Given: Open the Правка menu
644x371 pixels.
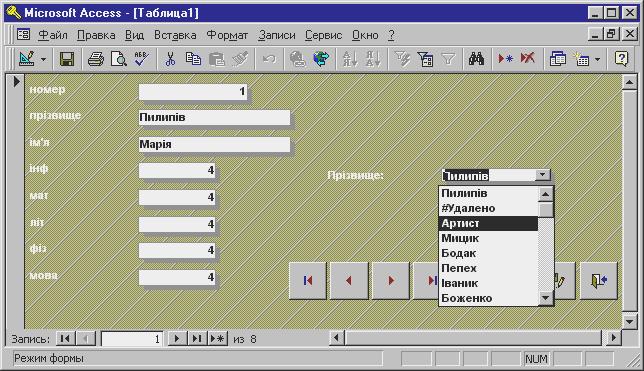Looking at the screenshot, I should click(x=96, y=35).
